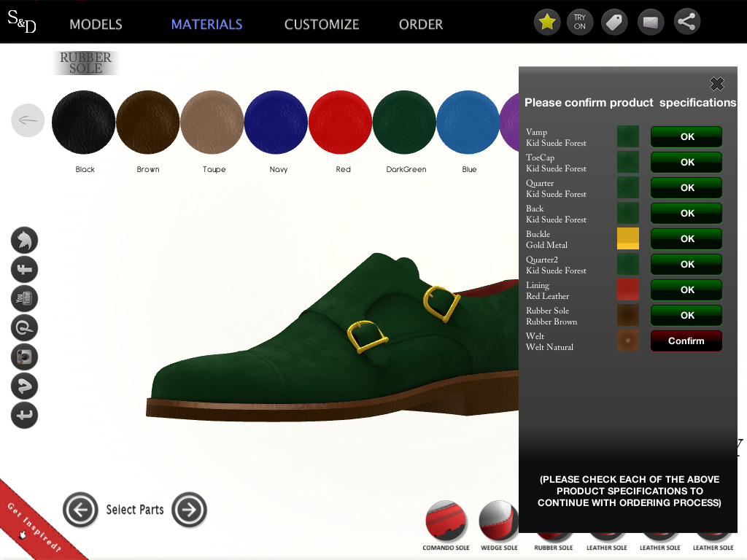747x560 pixels.
Task: Open the Instagram social link
Action: pyautogui.click(x=24, y=357)
